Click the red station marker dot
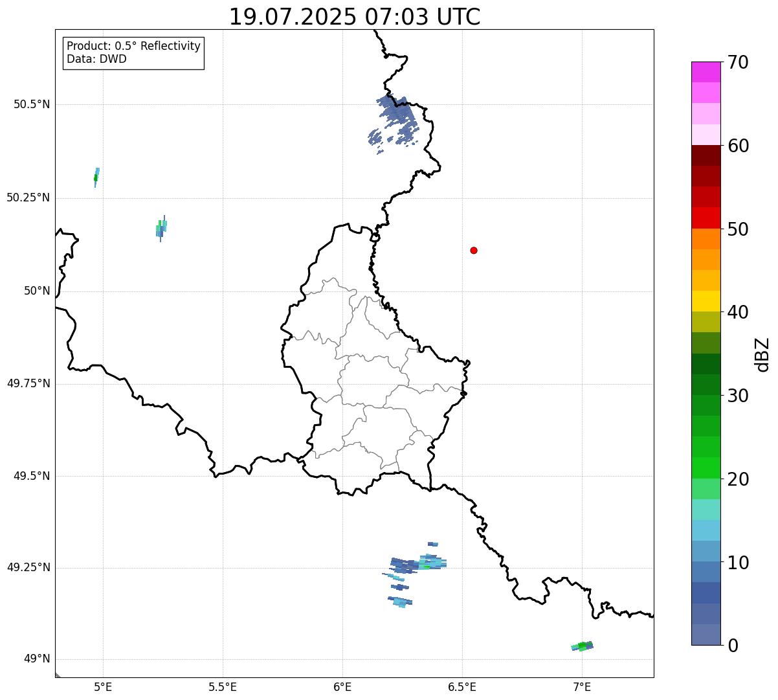 tap(474, 250)
